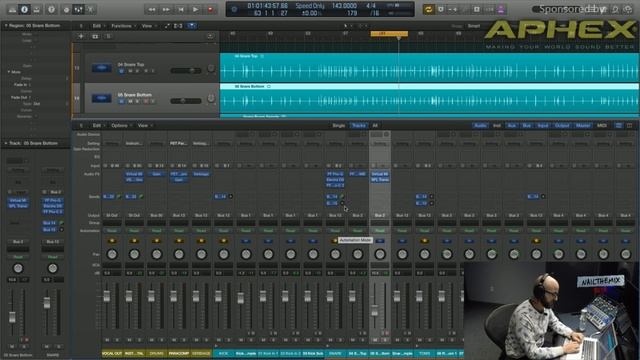Open the SPL Trans plug-in on selected strip
Image resolution: width=640 pixels, height=360 pixels.
pyautogui.click(x=380, y=180)
